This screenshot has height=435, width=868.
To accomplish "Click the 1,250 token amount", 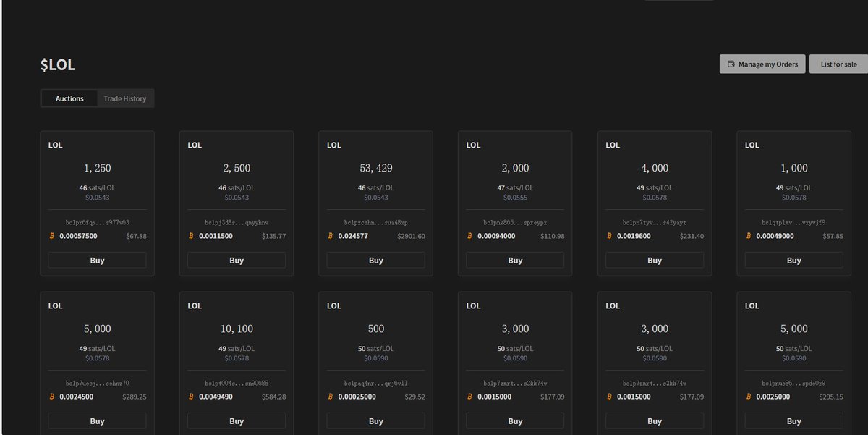I will pos(97,168).
